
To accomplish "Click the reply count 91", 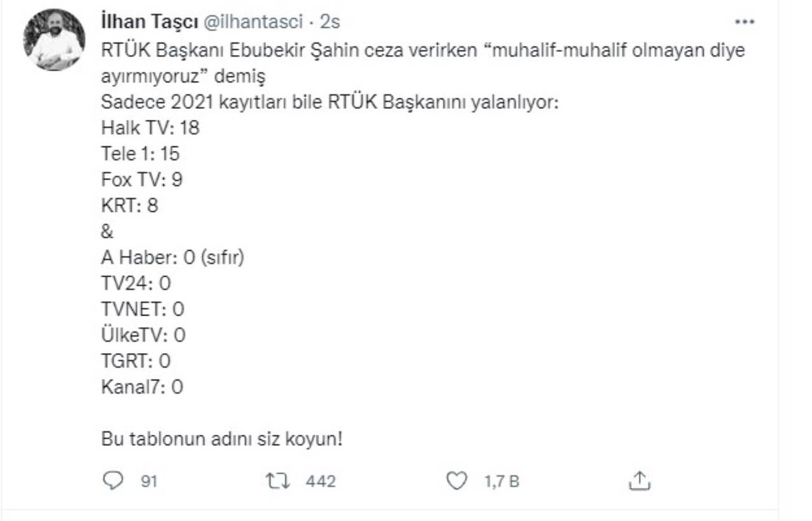I will point(148,482).
